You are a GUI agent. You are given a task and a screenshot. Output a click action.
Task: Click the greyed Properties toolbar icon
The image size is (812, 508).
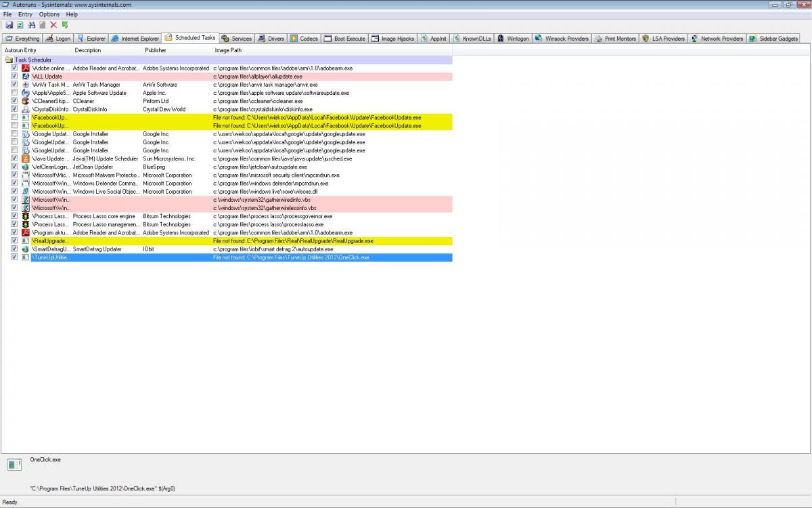[43, 25]
